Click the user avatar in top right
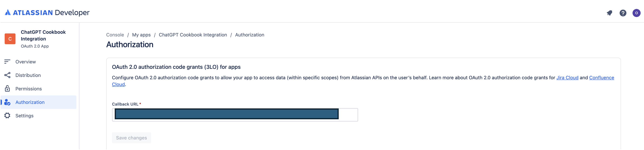The height and width of the screenshot is (150, 644). point(636,13)
